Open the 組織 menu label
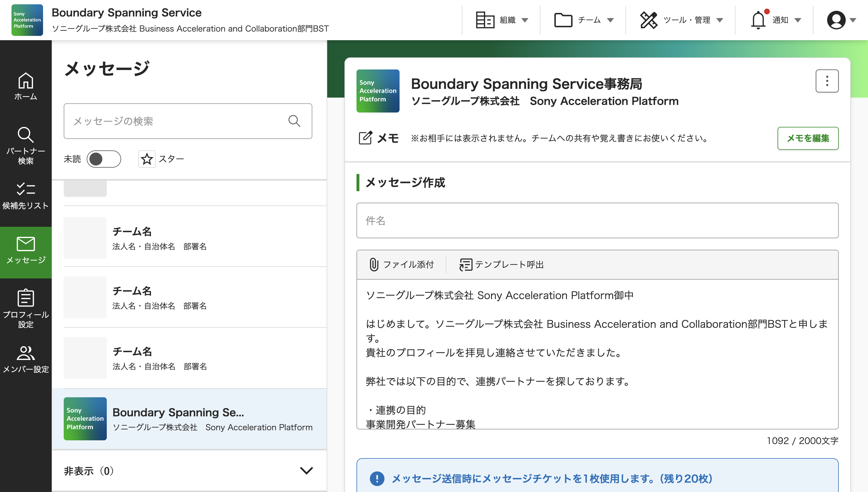Image resolution: width=868 pixels, height=492 pixels. [x=507, y=20]
